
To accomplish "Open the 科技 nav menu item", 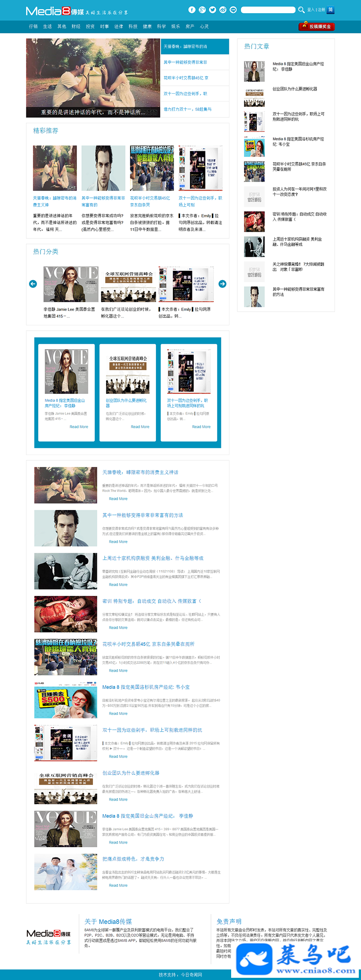I will click(x=133, y=26).
